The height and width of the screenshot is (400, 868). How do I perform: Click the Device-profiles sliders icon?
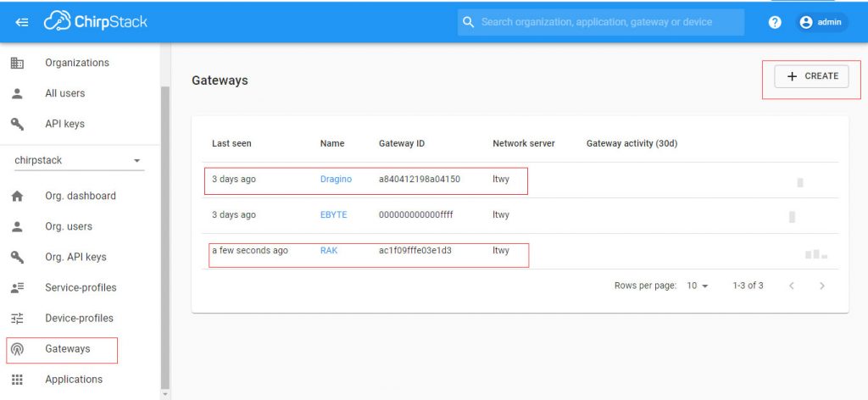coord(17,318)
